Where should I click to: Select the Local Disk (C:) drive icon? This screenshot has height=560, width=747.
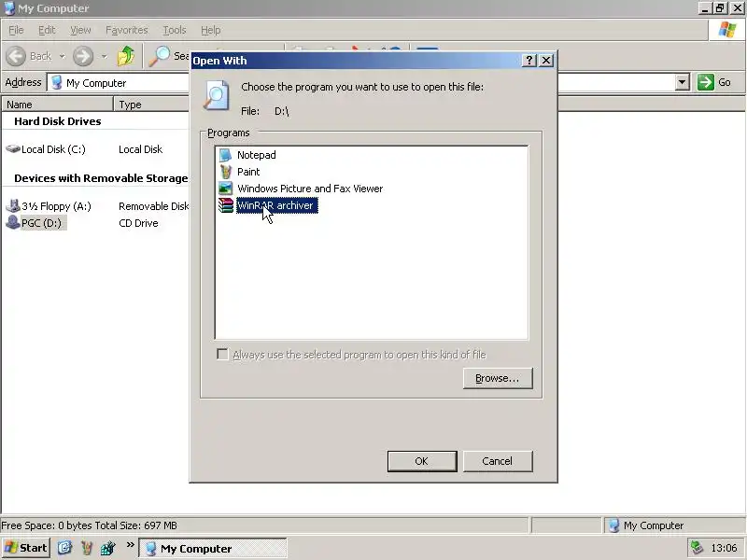[13, 149]
